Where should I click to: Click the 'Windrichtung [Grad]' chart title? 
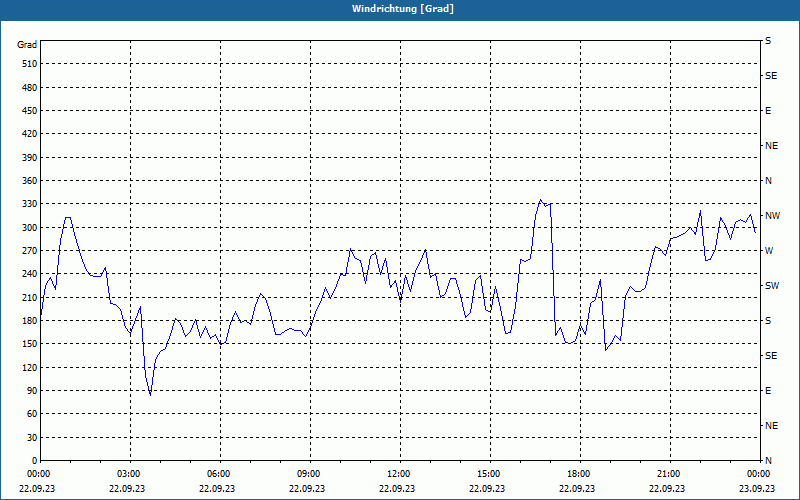[403, 9]
